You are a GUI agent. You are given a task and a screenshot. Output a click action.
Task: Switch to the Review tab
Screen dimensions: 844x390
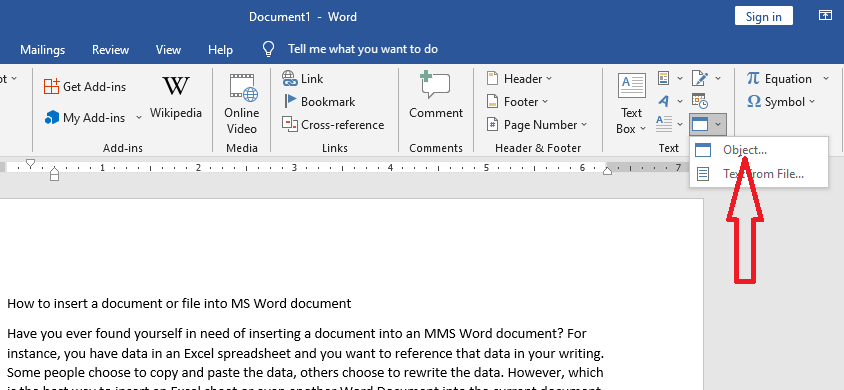click(x=110, y=49)
